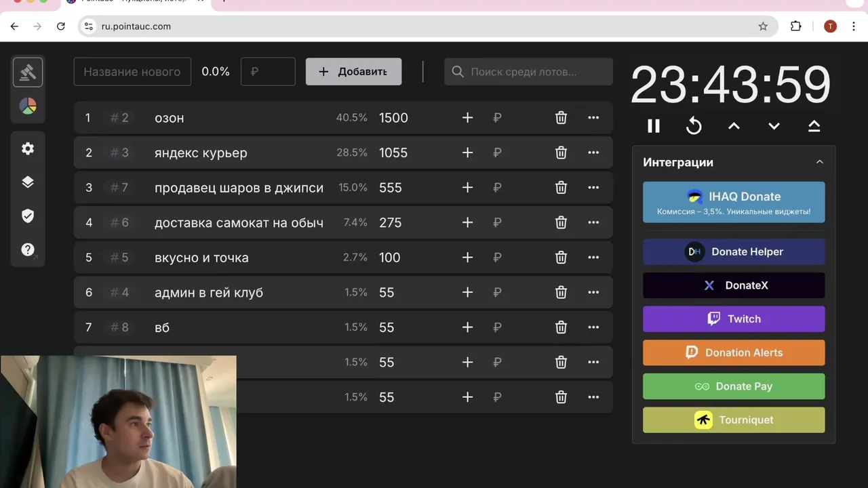Delete the вкусно и точка lot
The height and width of the screenshot is (488, 868).
tap(561, 258)
